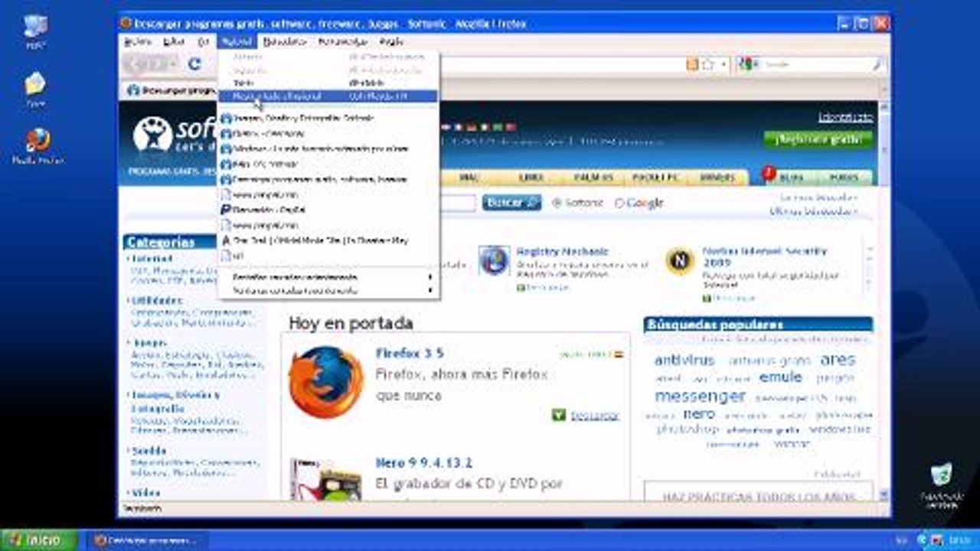Switch to the PALM OS tab
This screenshot has width=980, height=551.
(x=593, y=178)
